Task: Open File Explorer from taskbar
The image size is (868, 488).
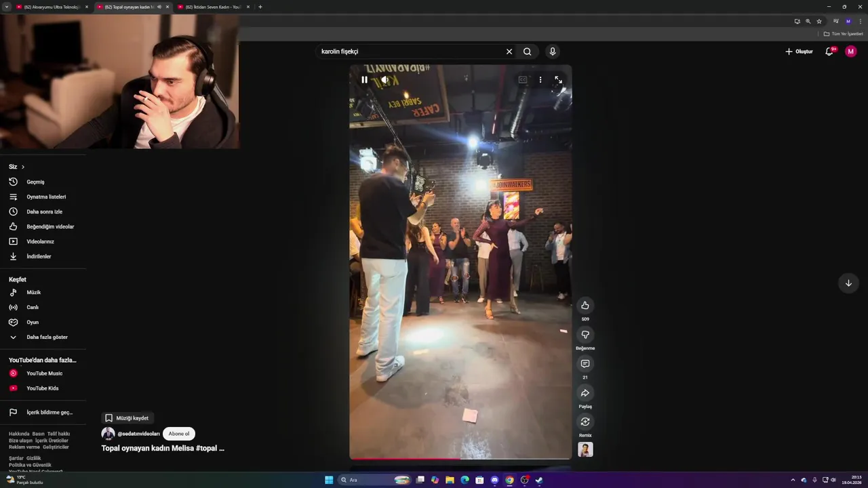Action: coord(450,480)
